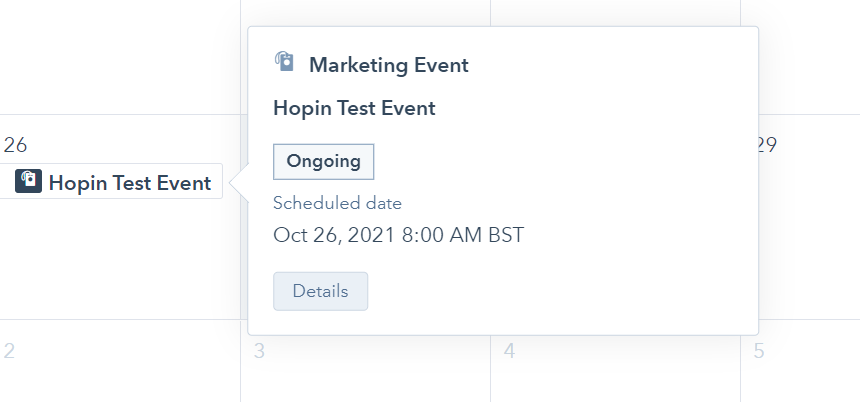Click the dark event icon on calendar entry
860x402 pixels.
[29, 181]
